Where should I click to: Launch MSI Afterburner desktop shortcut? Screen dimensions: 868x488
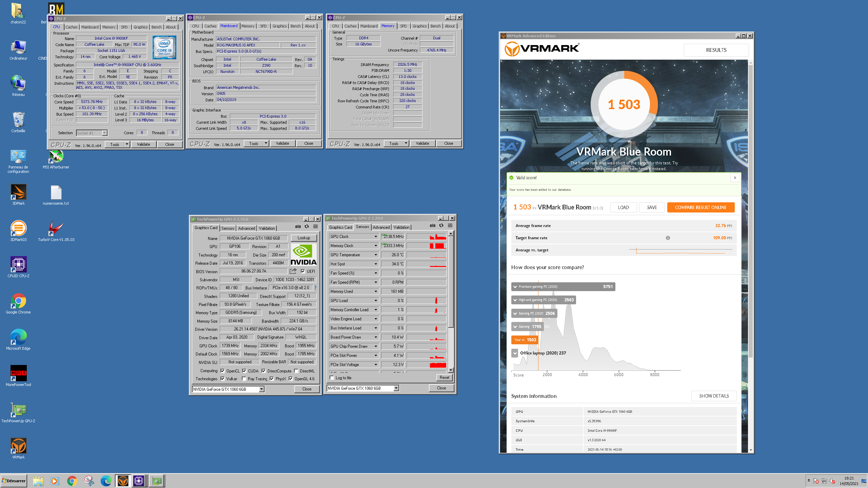[56, 159]
